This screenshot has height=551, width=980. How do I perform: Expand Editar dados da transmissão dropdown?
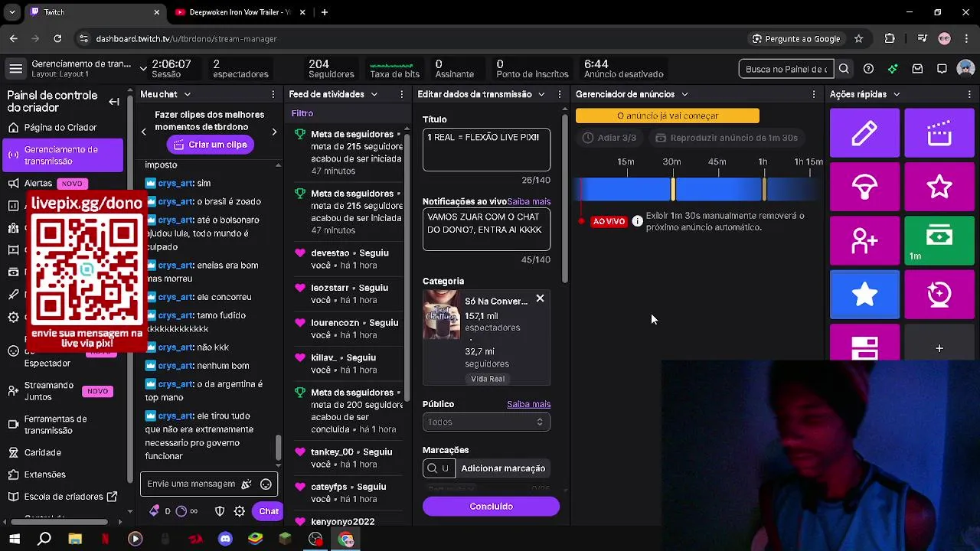click(x=541, y=94)
